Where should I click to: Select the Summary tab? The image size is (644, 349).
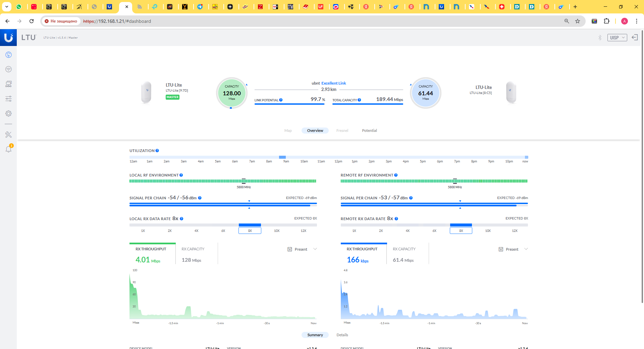pyautogui.click(x=315, y=335)
